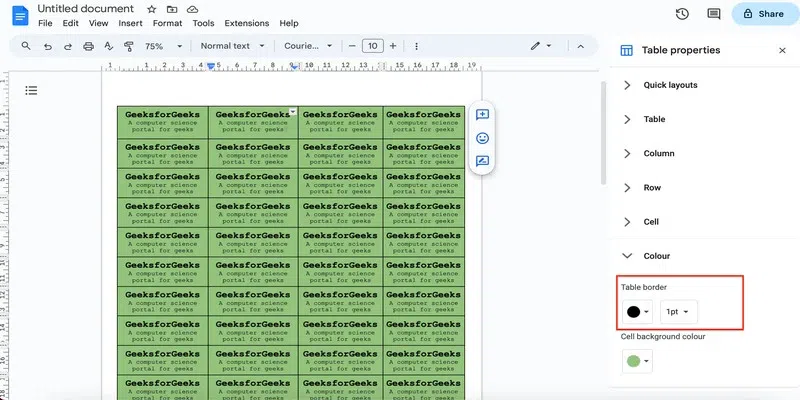Screen dimensions: 800x400
Task: Add emoji reaction from side bubble
Action: pyautogui.click(x=482, y=138)
